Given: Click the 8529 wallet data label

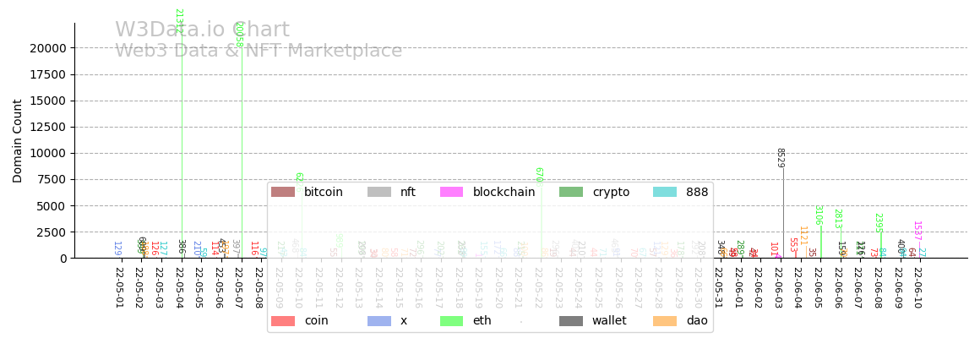Looking at the screenshot, I should 780,158.
